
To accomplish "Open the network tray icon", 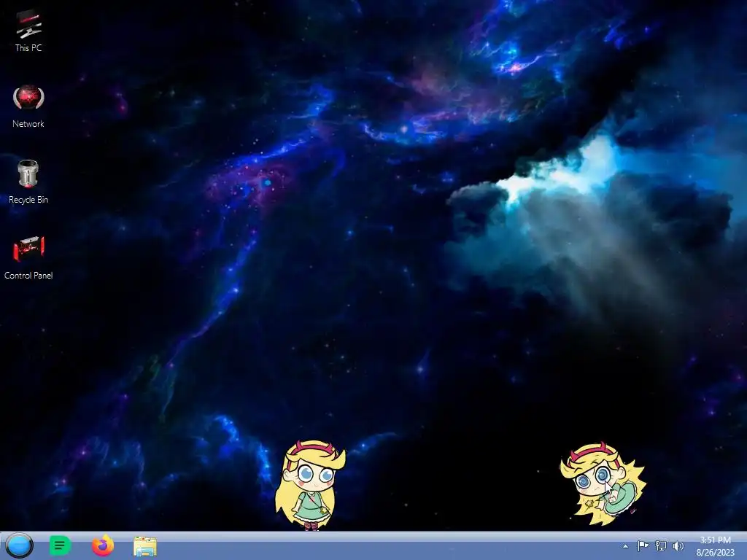I will coord(661,545).
